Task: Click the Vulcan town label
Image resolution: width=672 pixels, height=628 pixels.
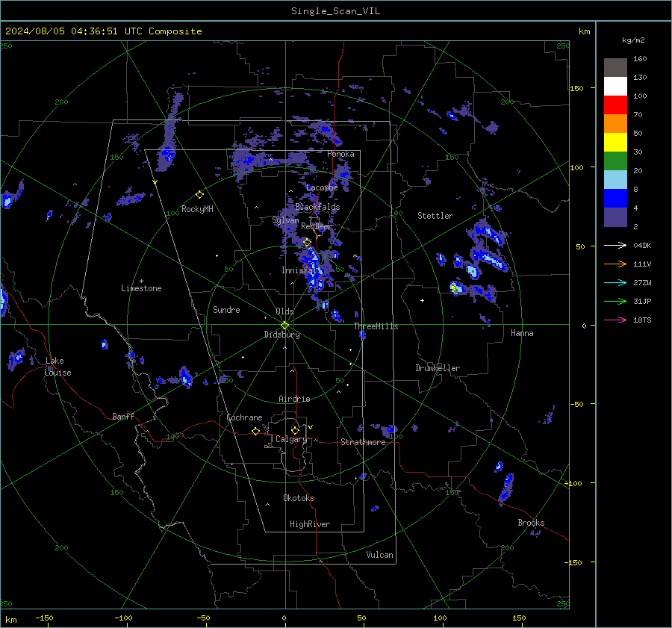Action: (379, 555)
